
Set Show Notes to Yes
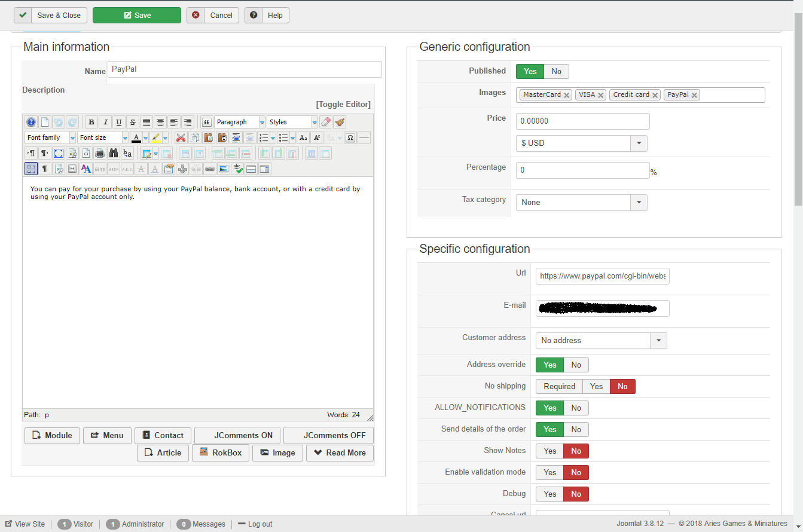[550, 451]
